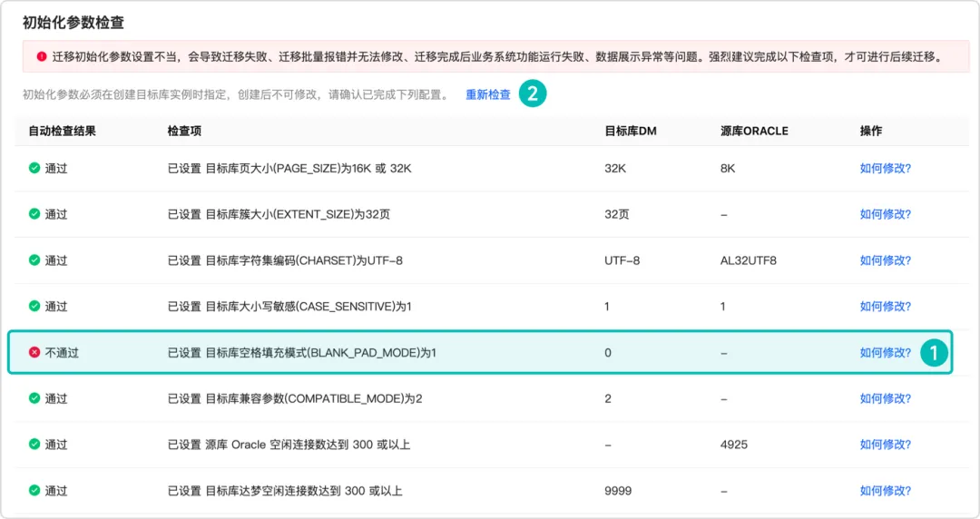Image resolution: width=980 pixels, height=519 pixels.
Task: Open 如何修改? for CHARSET row
Action: tap(886, 260)
